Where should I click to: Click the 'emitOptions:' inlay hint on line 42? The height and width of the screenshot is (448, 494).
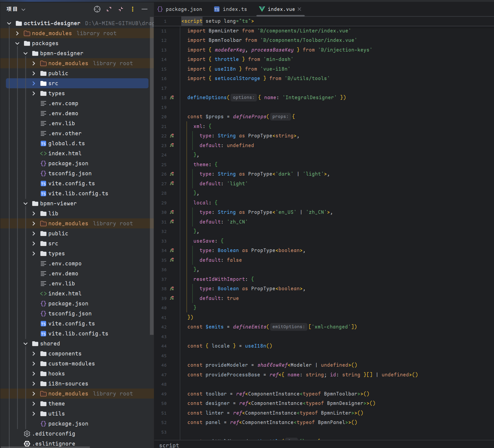point(288,327)
